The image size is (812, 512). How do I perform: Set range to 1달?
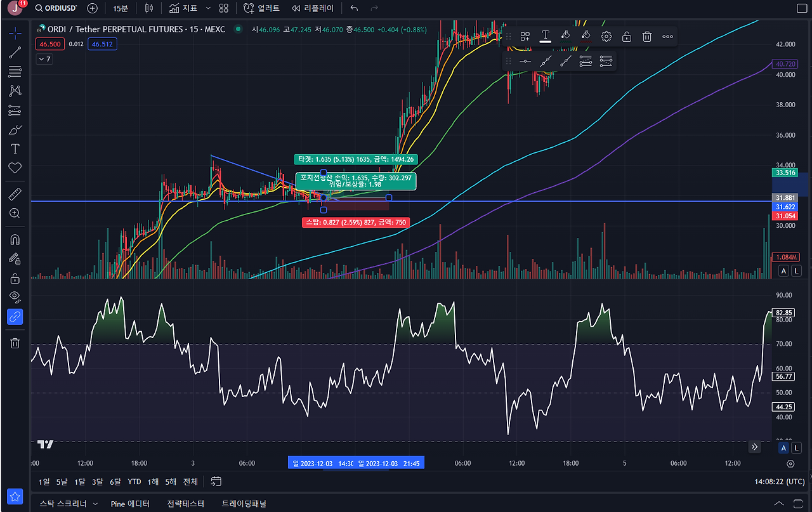(79, 482)
